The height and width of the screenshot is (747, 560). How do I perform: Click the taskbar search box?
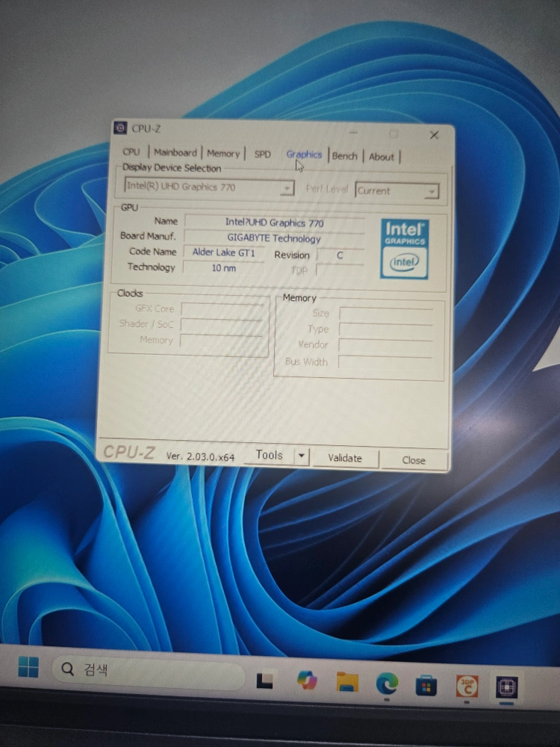tap(148, 671)
